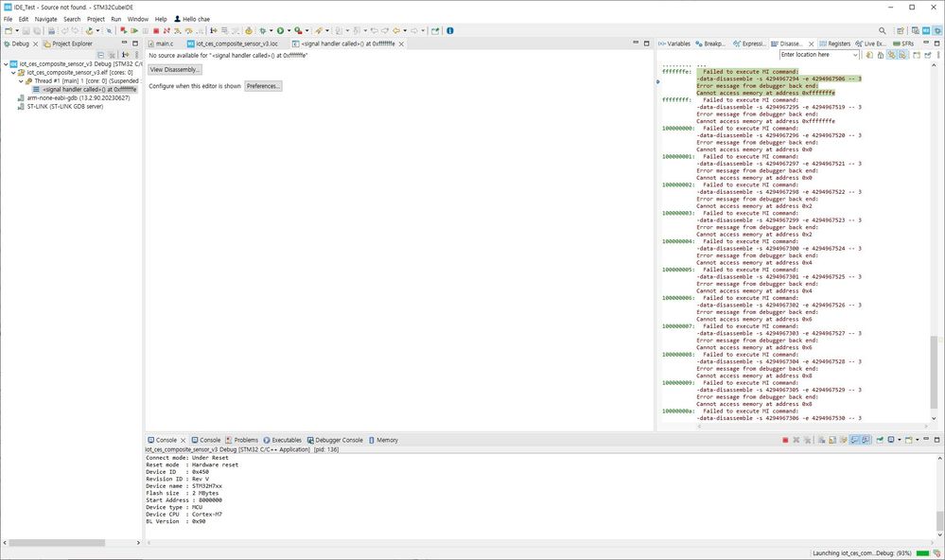Minimize the Console panel

click(926, 440)
